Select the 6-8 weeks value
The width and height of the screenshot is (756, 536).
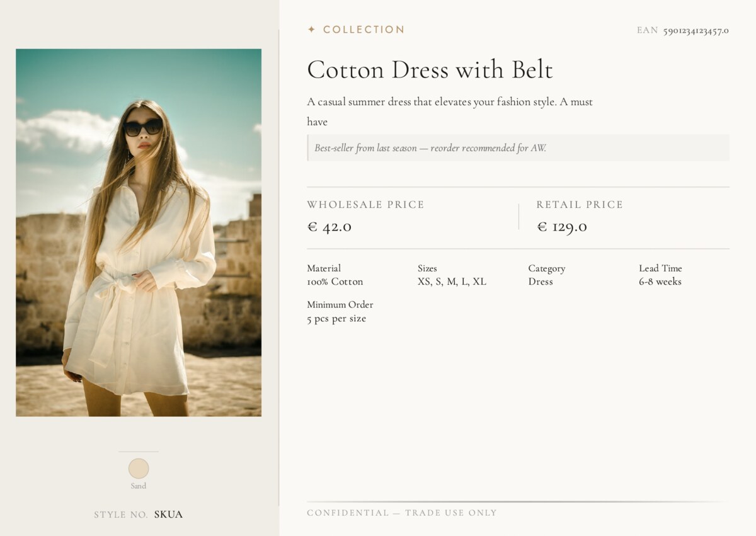point(660,282)
